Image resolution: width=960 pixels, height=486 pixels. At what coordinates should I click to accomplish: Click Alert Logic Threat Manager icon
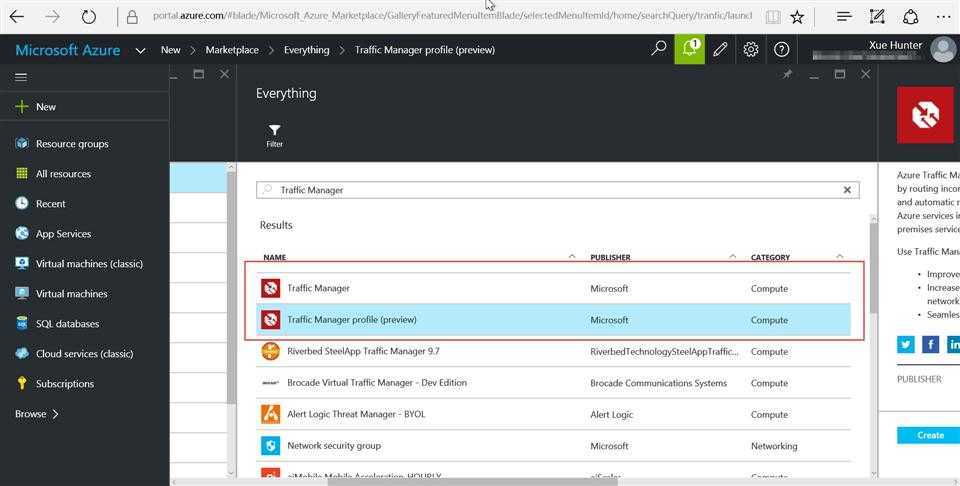(271, 414)
